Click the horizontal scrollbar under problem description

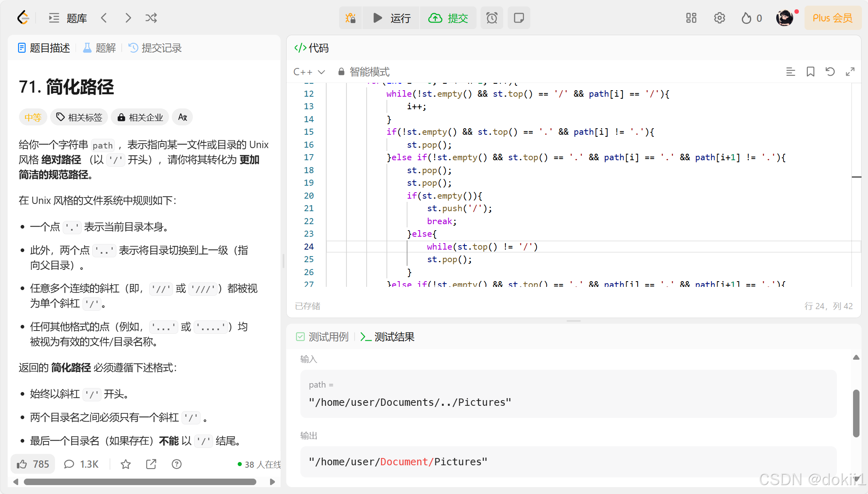[139, 482]
